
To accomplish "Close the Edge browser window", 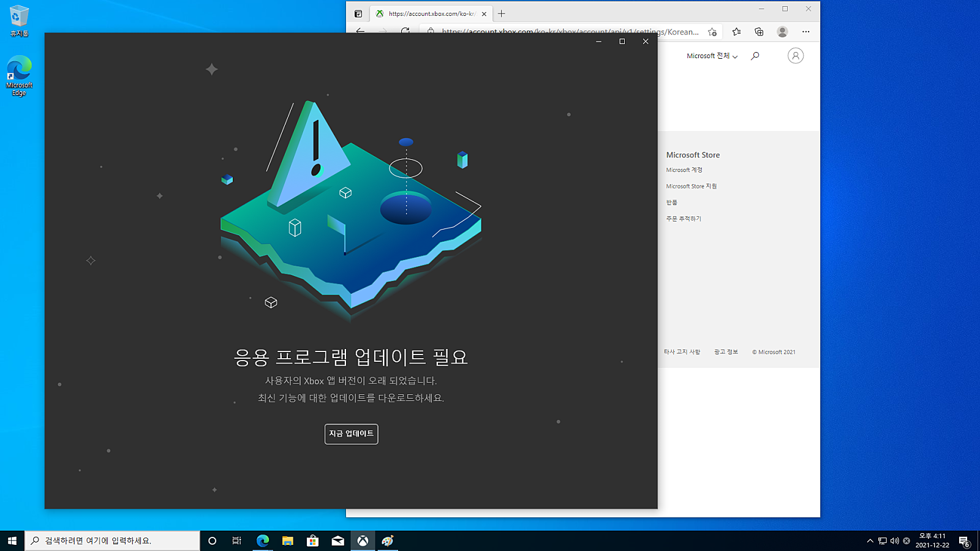I will tap(809, 9).
